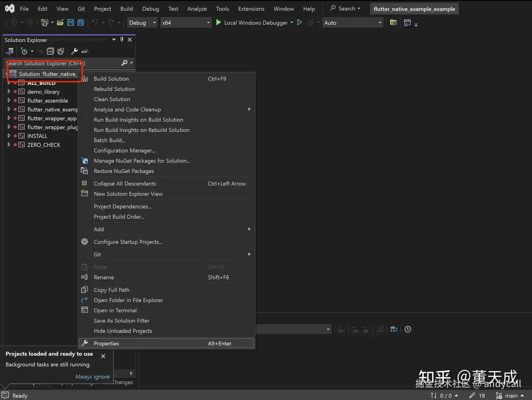The width and height of the screenshot is (532, 400).
Task: Click the magnifier icon in Solution Explorer search
Action: point(125,63)
